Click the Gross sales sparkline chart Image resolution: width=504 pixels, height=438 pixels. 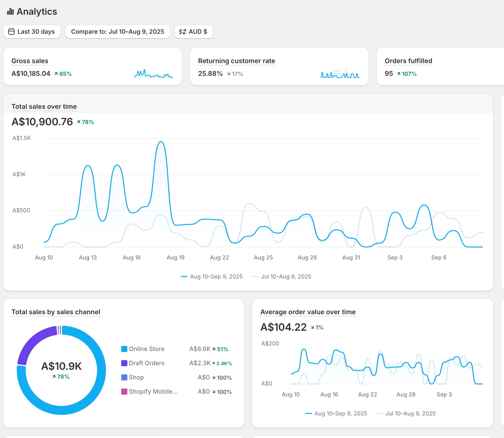pos(153,74)
